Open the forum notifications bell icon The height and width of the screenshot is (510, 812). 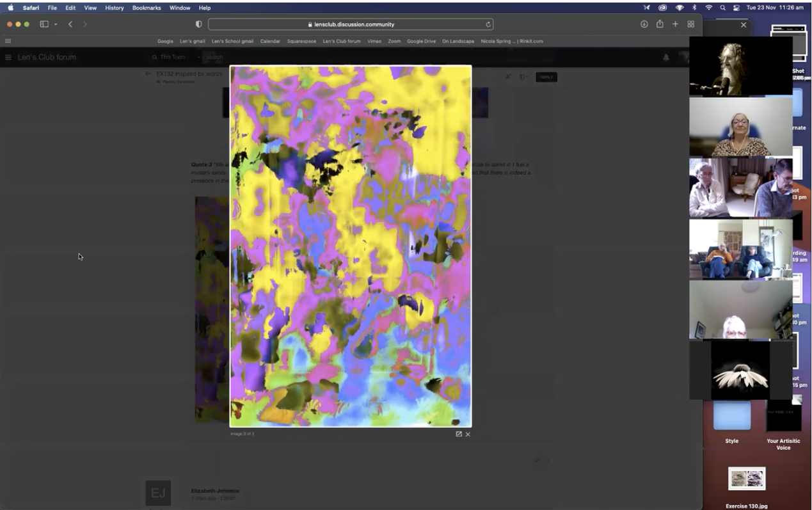coord(666,57)
